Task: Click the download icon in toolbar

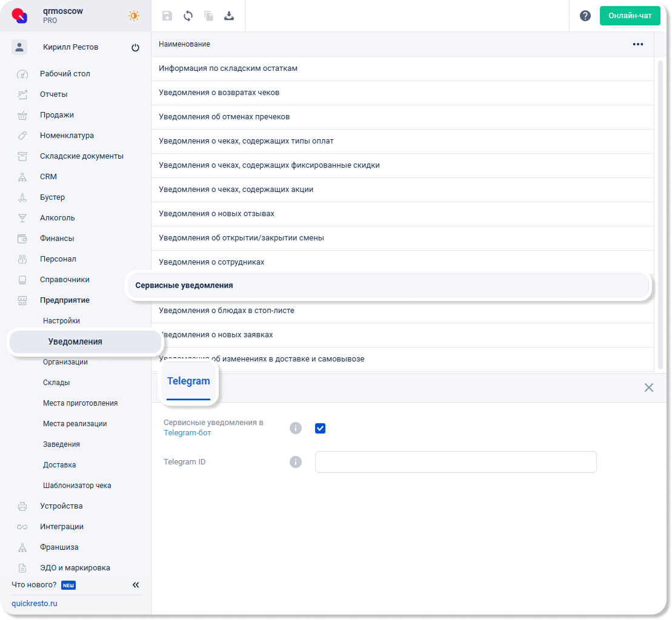Action: click(229, 16)
